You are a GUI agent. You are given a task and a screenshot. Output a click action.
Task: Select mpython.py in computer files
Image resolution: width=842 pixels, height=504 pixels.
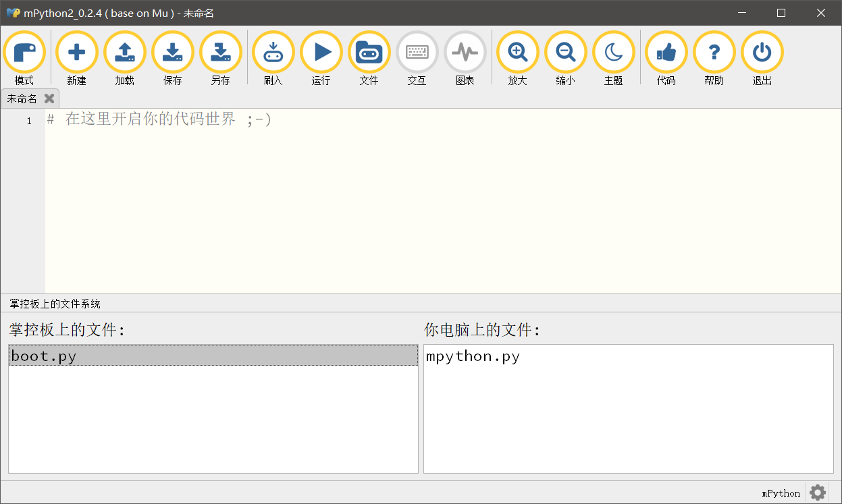[628, 356]
